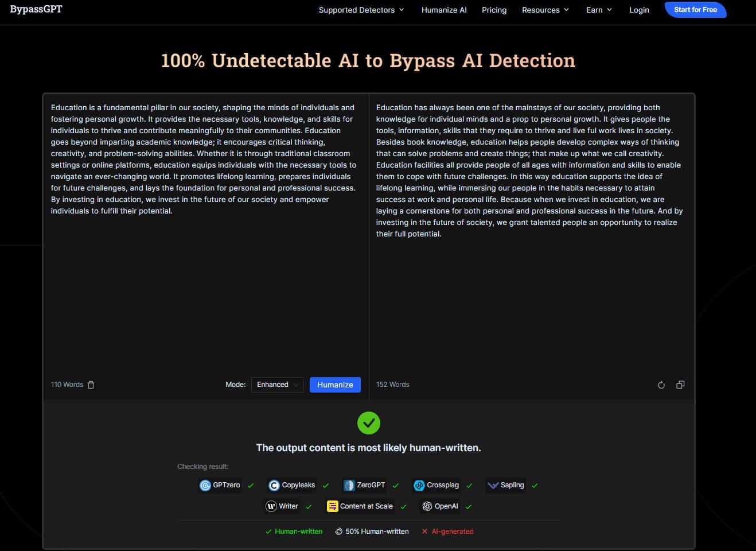This screenshot has width=756, height=551.
Task: Click the green check beside Writer
Action: [309, 507]
